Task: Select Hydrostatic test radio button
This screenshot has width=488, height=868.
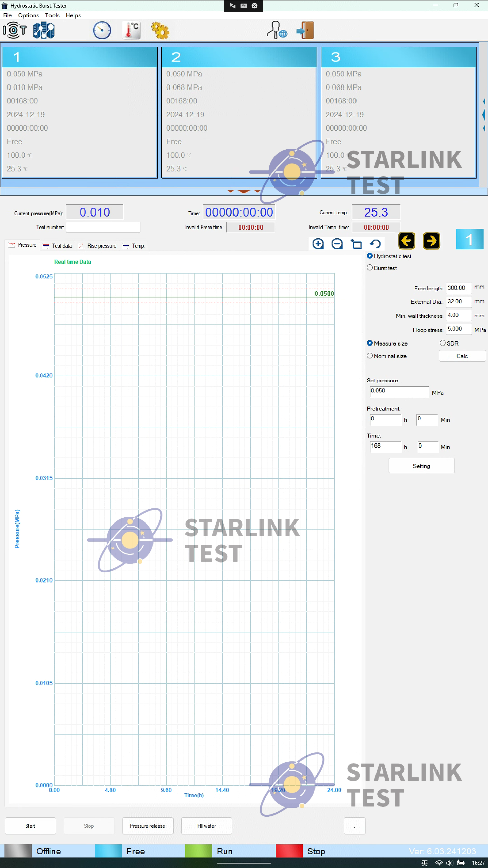Action: pos(370,256)
